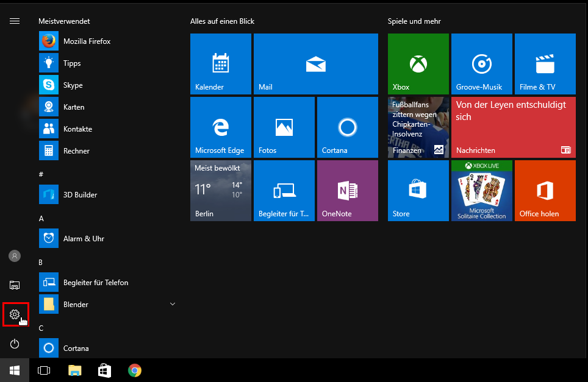Click the 'A' letter index header
The image size is (588, 382).
point(41,218)
